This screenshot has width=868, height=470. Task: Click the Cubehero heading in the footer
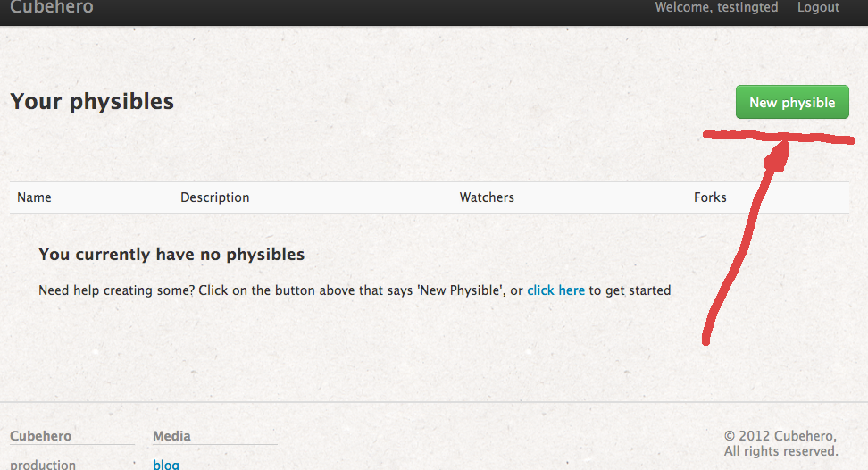41,436
